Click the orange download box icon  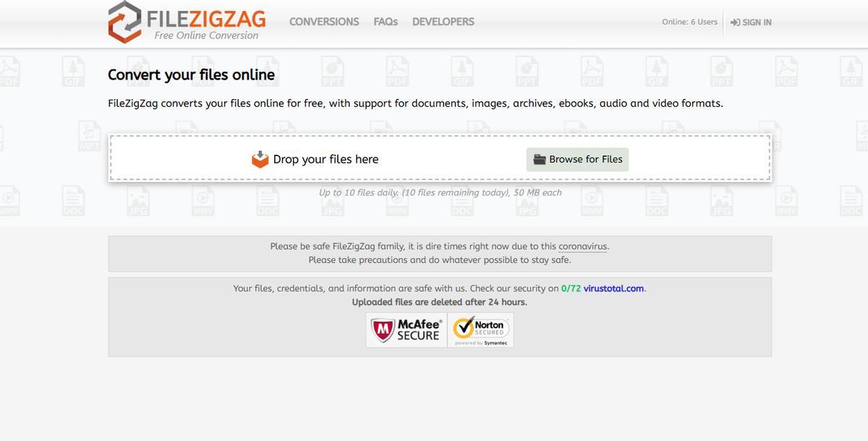point(260,159)
